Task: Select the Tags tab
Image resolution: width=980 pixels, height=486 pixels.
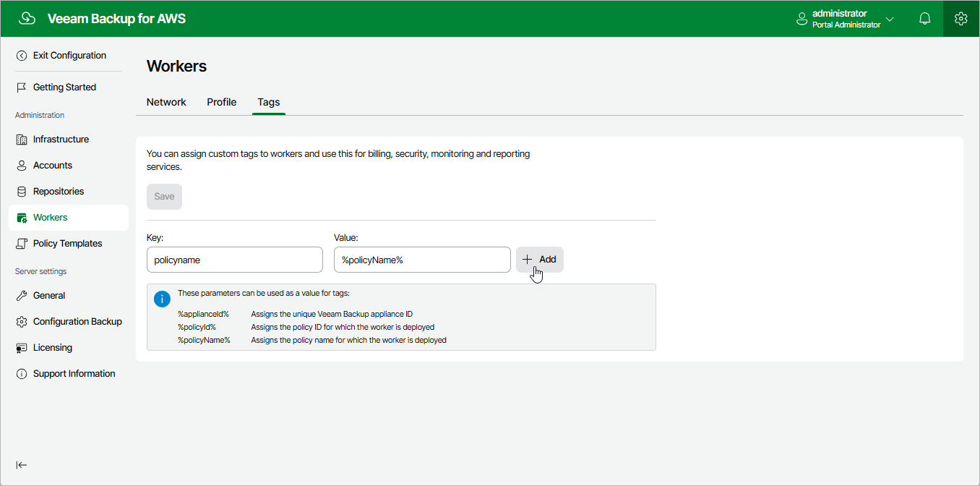Action: tap(269, 102)
